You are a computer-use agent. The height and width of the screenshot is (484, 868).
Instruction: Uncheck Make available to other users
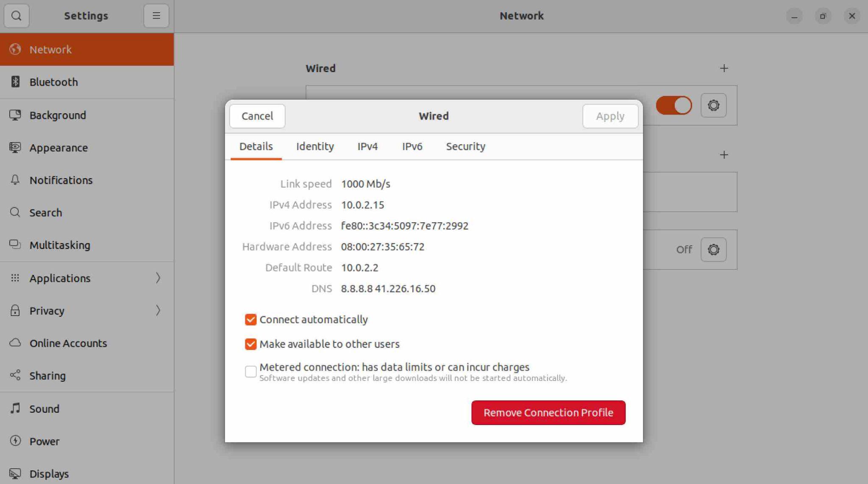click(250, 344)
